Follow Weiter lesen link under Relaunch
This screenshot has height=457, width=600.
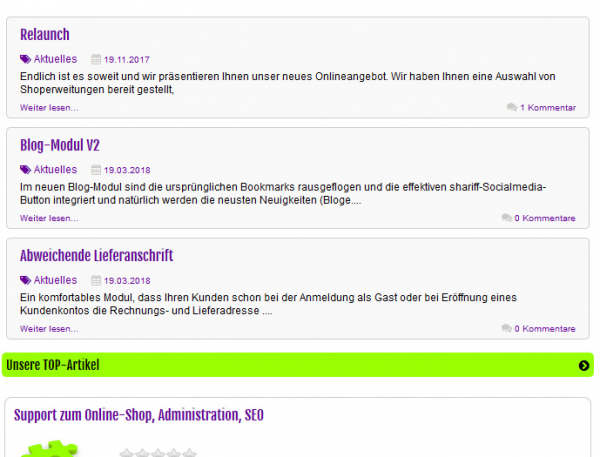[x=49, y=108]
